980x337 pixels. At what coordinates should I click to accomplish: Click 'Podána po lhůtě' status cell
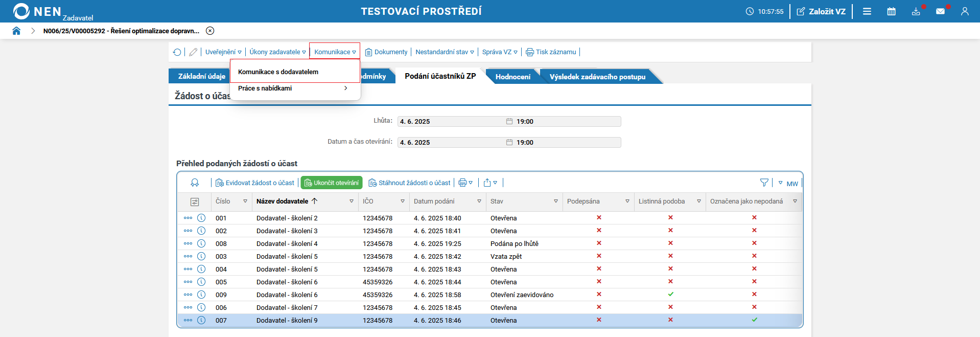click(515, 244)
